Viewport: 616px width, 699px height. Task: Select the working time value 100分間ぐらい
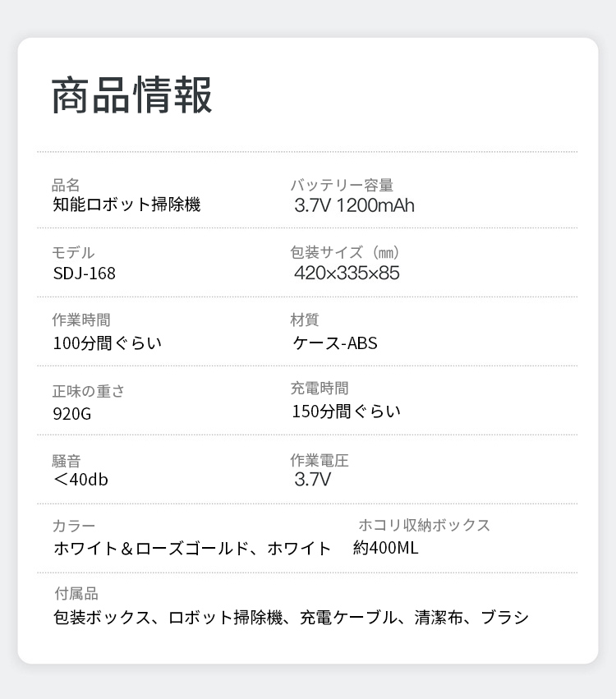point(107,343)
